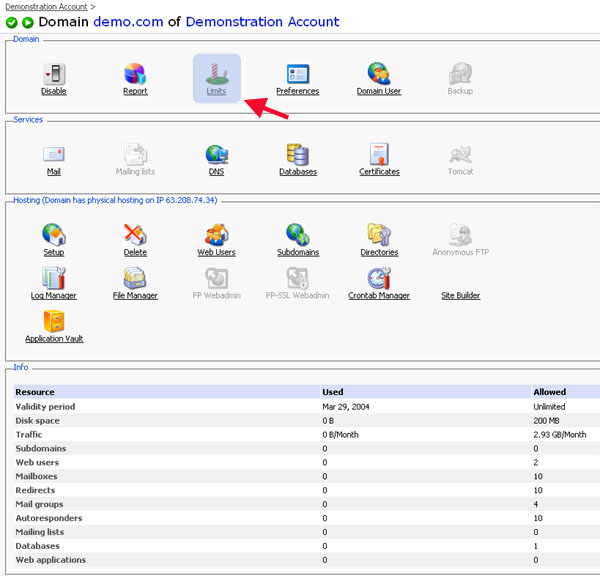This screenshot has width=600, height=576.
Task: Click the '200 MB' allowed value
Action: (546, 421)
